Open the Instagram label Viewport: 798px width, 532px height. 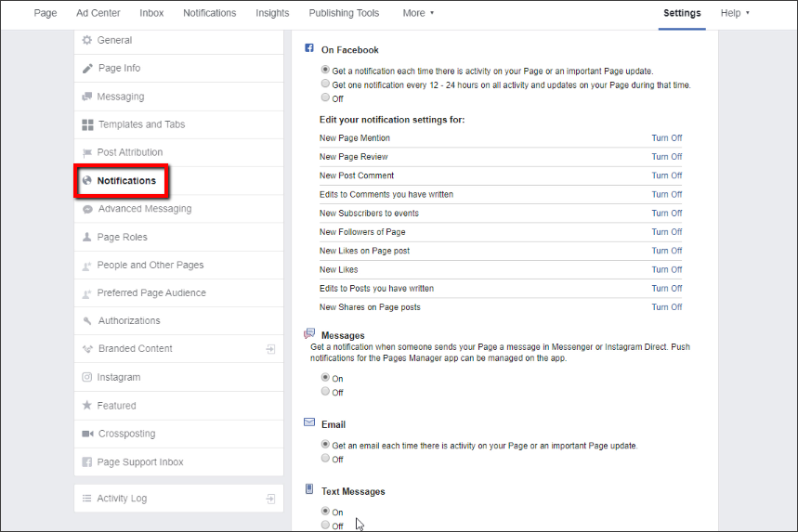(119, 377)
